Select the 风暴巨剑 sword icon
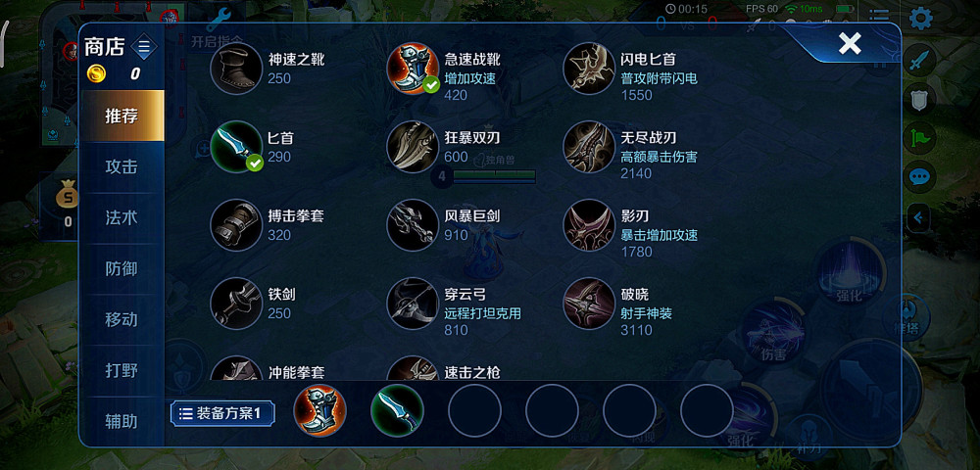 point(413,224)
